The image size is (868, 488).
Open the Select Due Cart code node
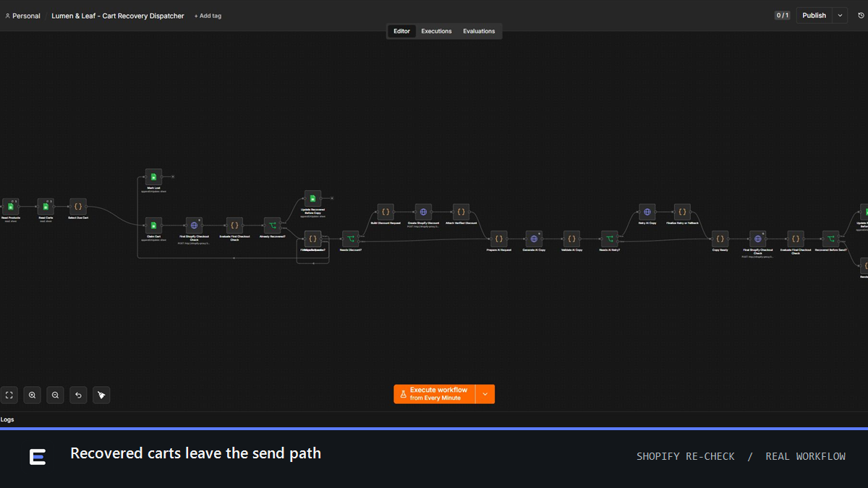click(x=78, y=207)
